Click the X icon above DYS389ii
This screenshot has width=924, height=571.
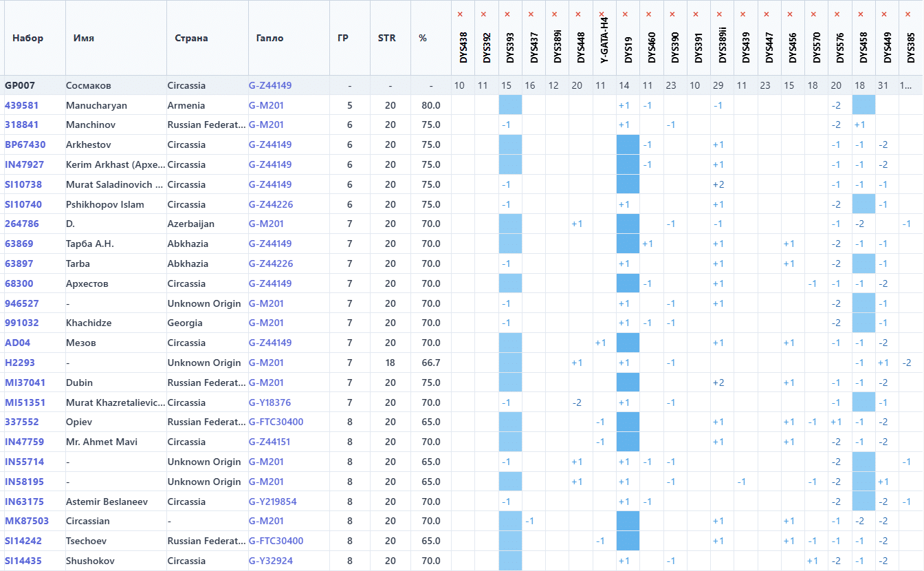pyautogui.click(x=719, y=14)
